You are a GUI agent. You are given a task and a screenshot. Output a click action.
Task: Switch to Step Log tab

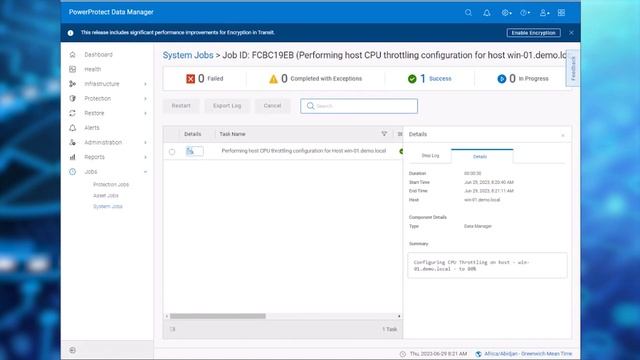[x=430, y=156]
